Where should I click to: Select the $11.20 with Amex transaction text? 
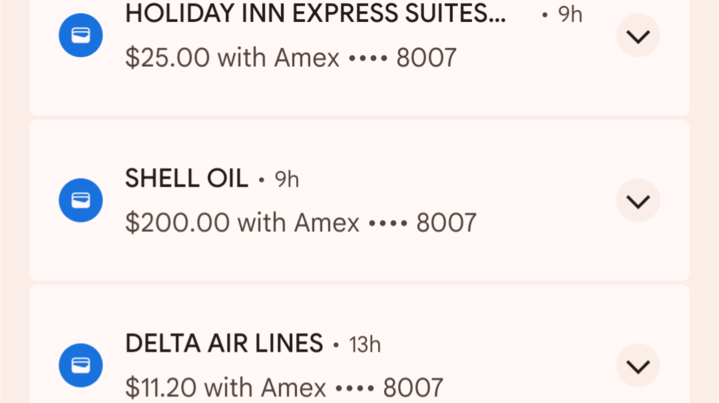(x=284, y=388)
